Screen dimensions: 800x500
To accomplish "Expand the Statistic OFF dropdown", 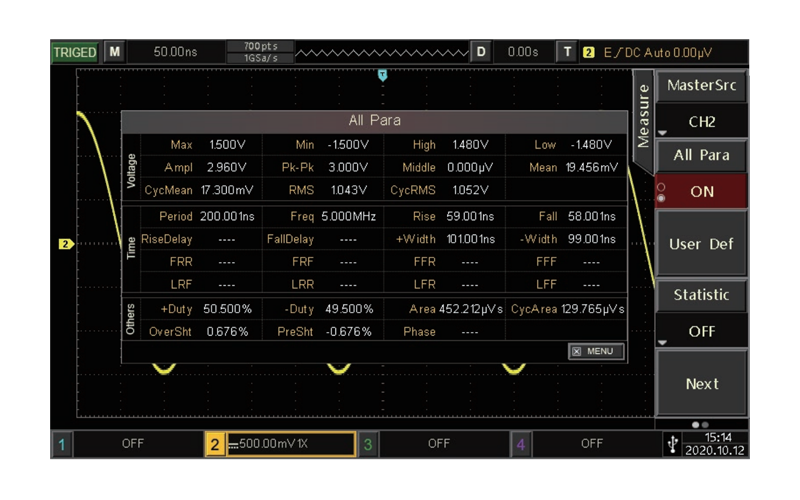I will point(702,331).
